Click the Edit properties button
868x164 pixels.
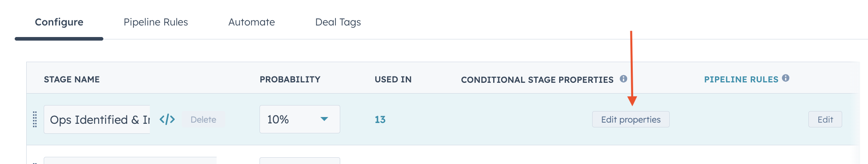pos(631,119)
